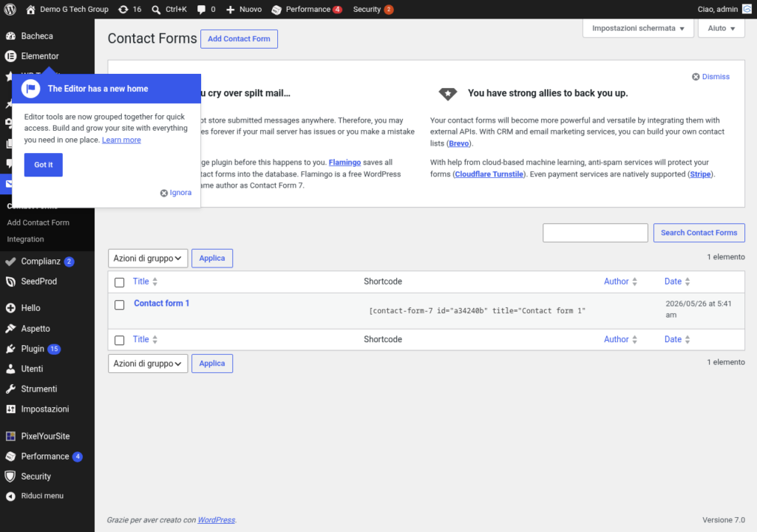The image size is (757, 532).
Task: Click the Got it button
Action: tap(44, 165)
